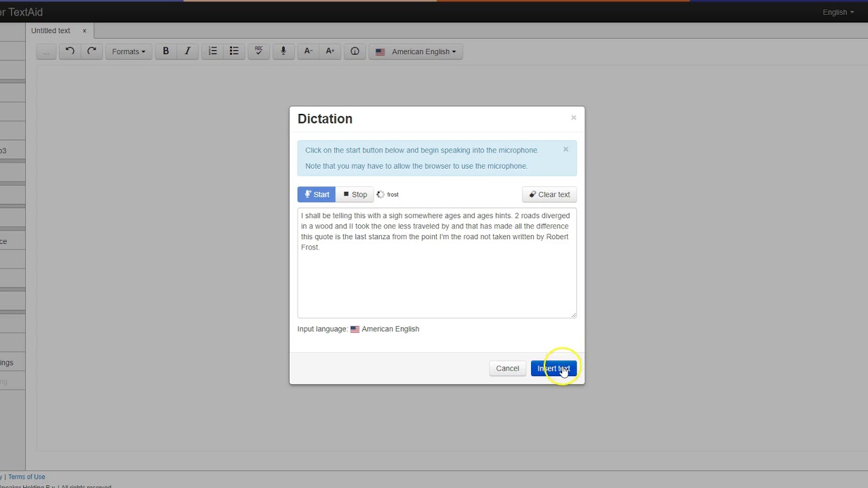Insert the dictated text
The height and width of the screenshot is (488, 868).
pos(554,369)
